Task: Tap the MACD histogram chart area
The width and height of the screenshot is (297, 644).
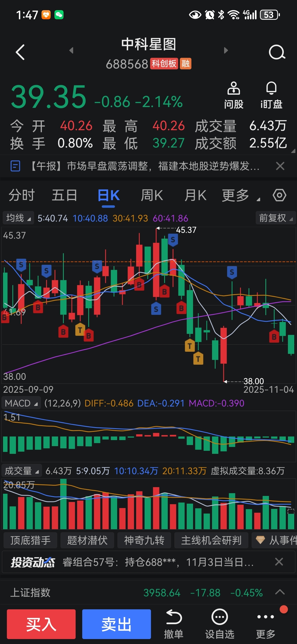Action: [148, 436]
